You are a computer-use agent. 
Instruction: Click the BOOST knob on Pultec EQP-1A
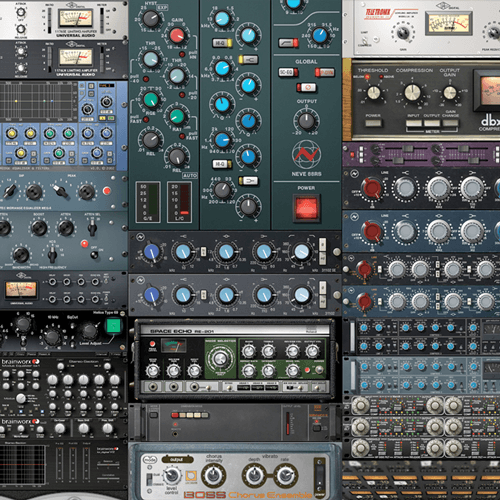tap(39, 228)
